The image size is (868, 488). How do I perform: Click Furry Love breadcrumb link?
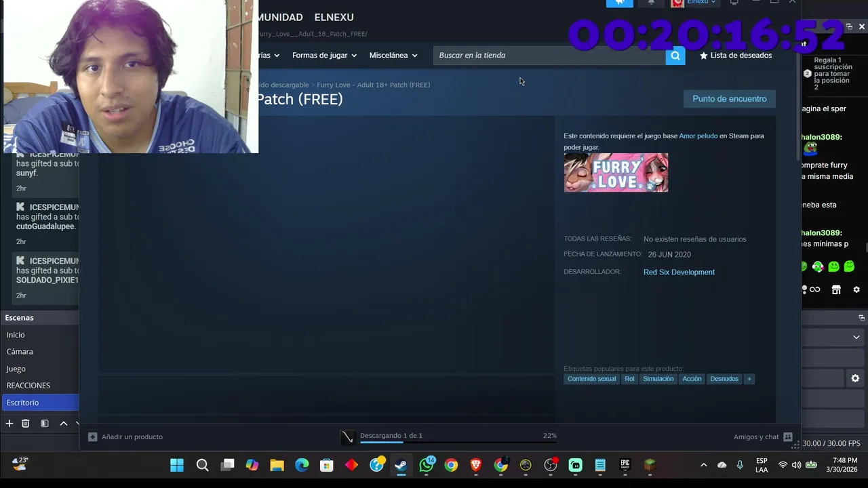(x=373, y=85)
